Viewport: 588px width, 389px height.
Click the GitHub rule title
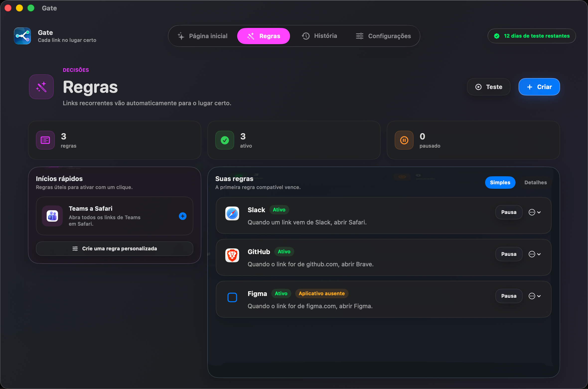click(259, 252)
